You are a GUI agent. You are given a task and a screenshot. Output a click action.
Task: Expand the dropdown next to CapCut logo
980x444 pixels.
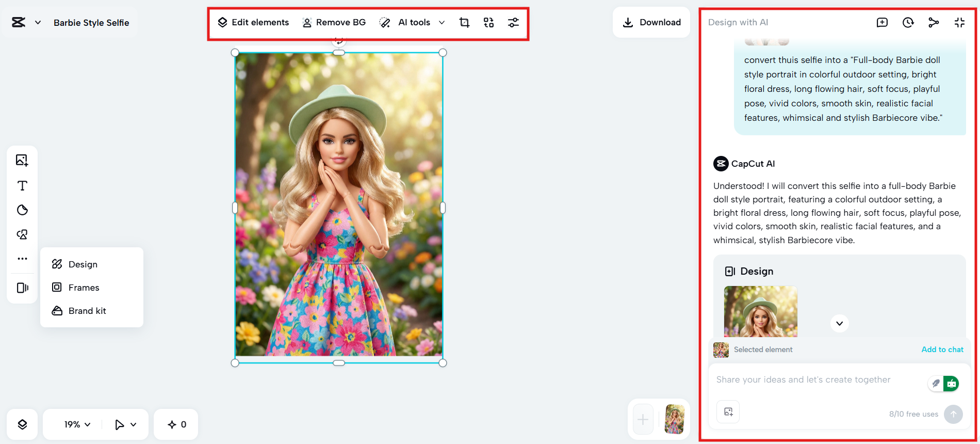pos(38,23)
